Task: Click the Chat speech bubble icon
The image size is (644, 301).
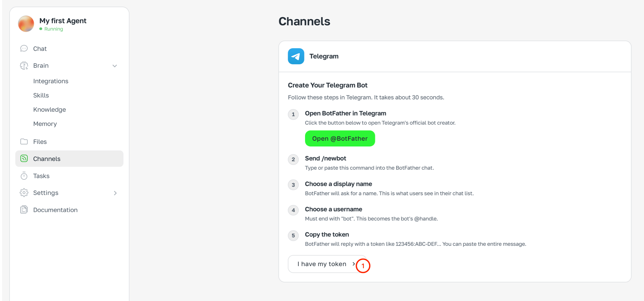Action: 24,49
